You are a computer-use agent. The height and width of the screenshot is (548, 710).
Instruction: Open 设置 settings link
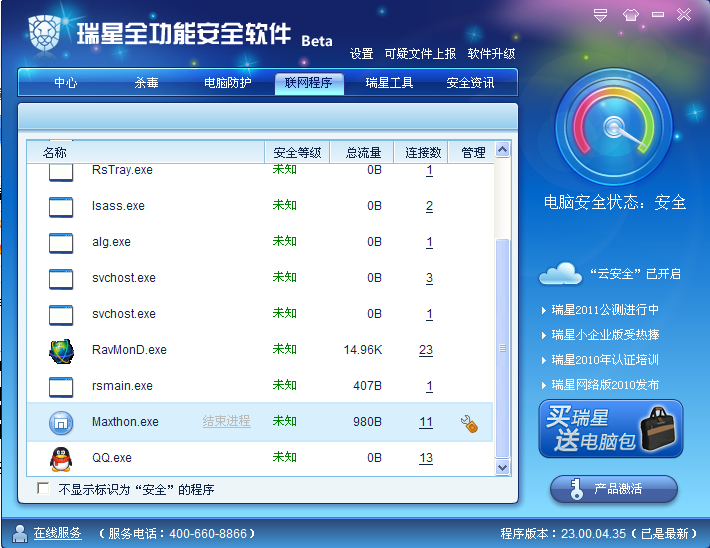point(361,54)
